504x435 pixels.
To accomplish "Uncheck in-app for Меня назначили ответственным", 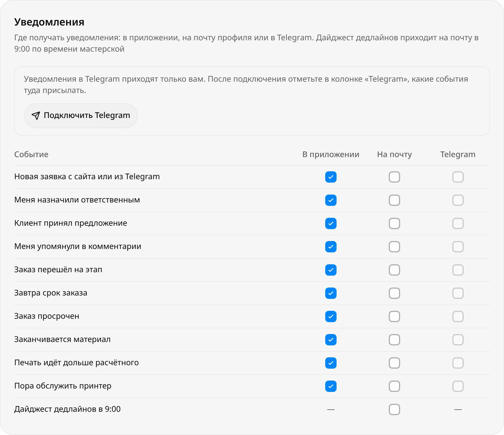I will click(x=331, y=200).
